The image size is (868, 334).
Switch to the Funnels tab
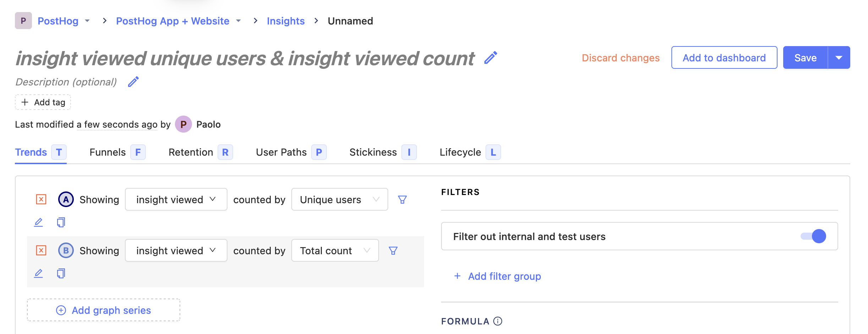pos(108,152)
